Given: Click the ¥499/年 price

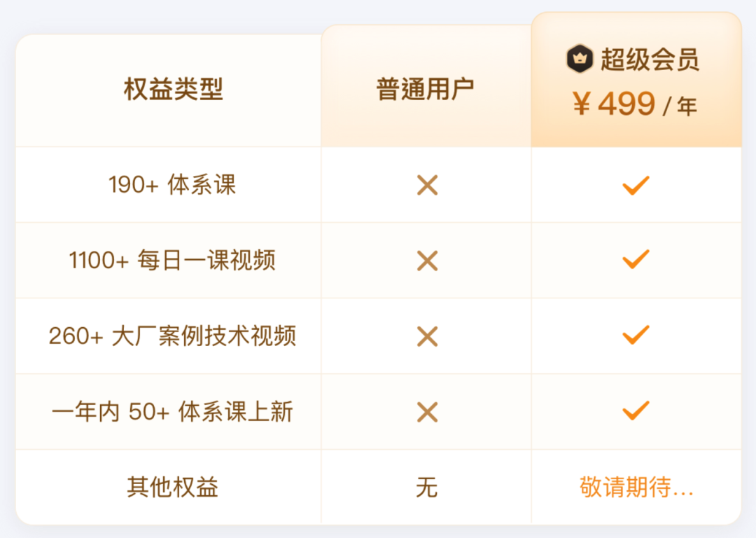Looking at the screenshot, I should click(x=635, y=105).
